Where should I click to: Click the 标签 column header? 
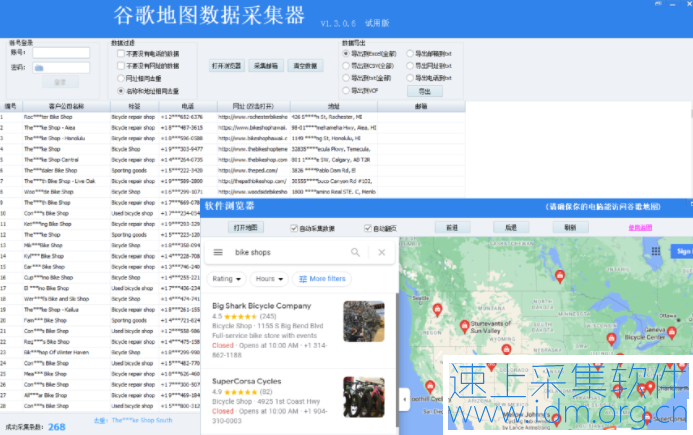[134, 106]
